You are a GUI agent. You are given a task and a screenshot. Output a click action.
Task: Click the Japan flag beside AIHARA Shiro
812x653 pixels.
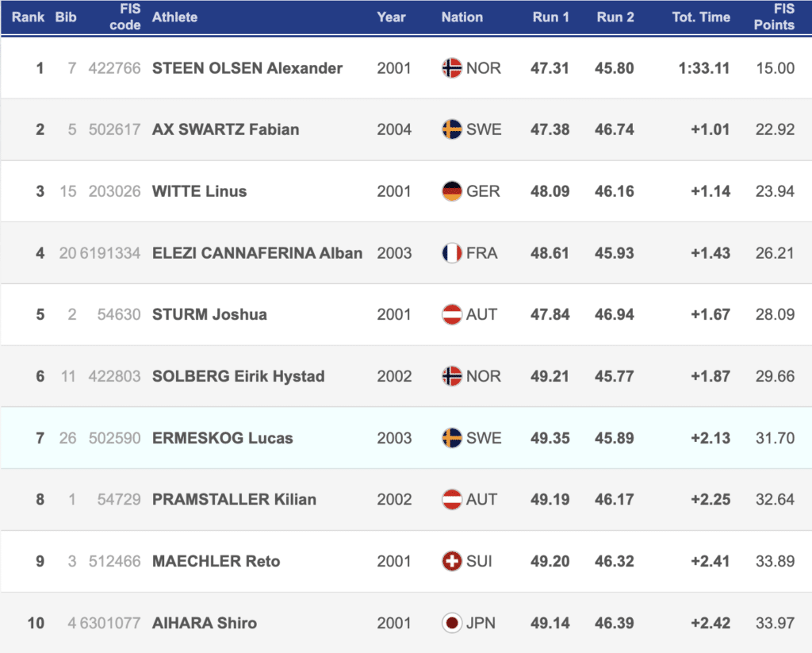point(452,623)
